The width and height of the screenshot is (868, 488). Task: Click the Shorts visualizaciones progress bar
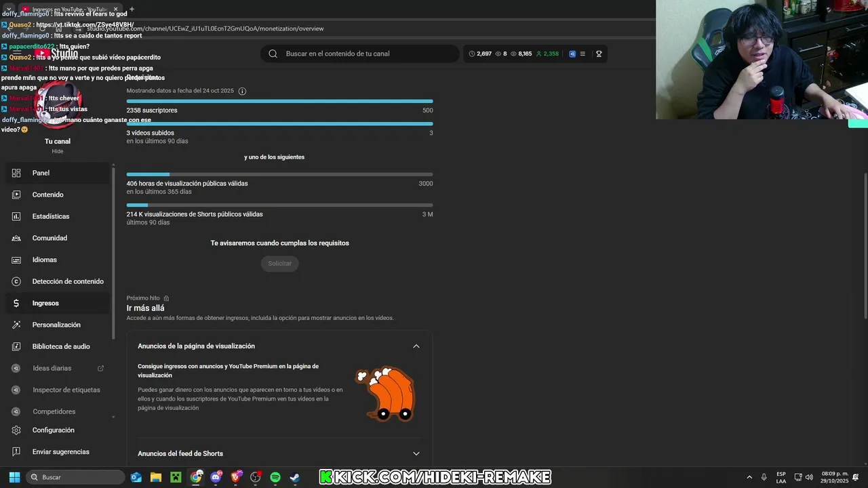(279, 205)
